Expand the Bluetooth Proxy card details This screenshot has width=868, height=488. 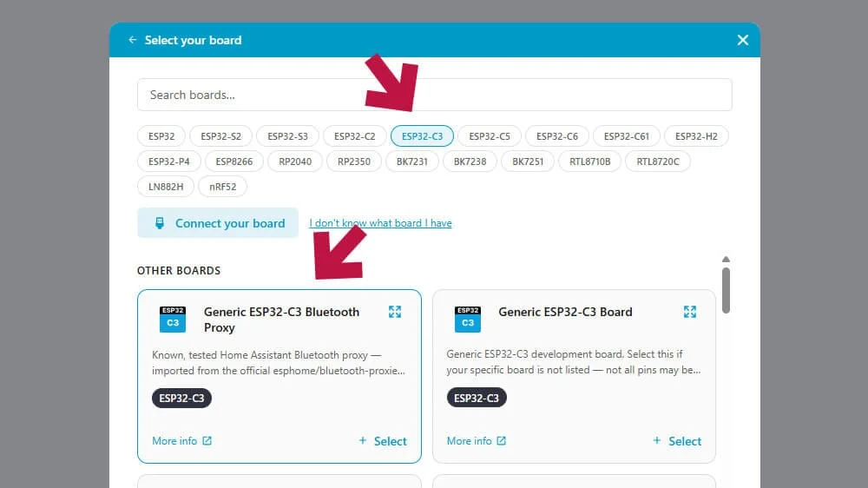click(395, 312)
